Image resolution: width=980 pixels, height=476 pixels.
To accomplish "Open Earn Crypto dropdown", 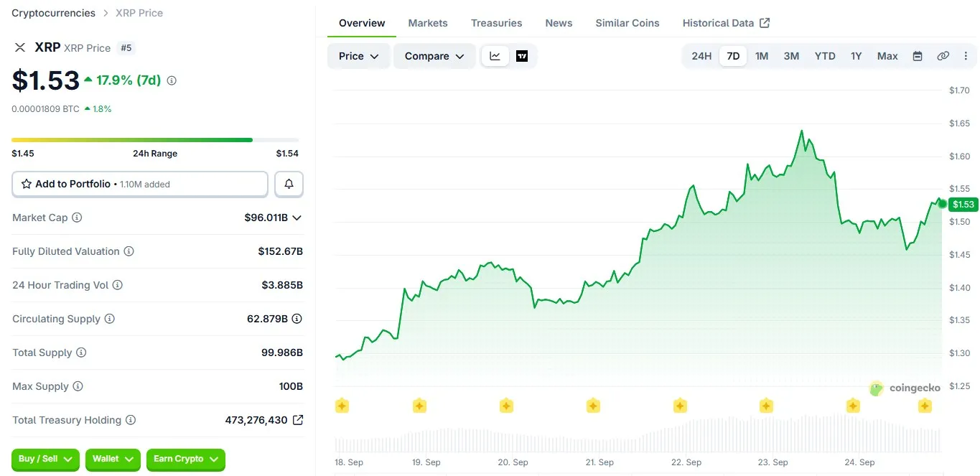I will (x=185, y=459).
